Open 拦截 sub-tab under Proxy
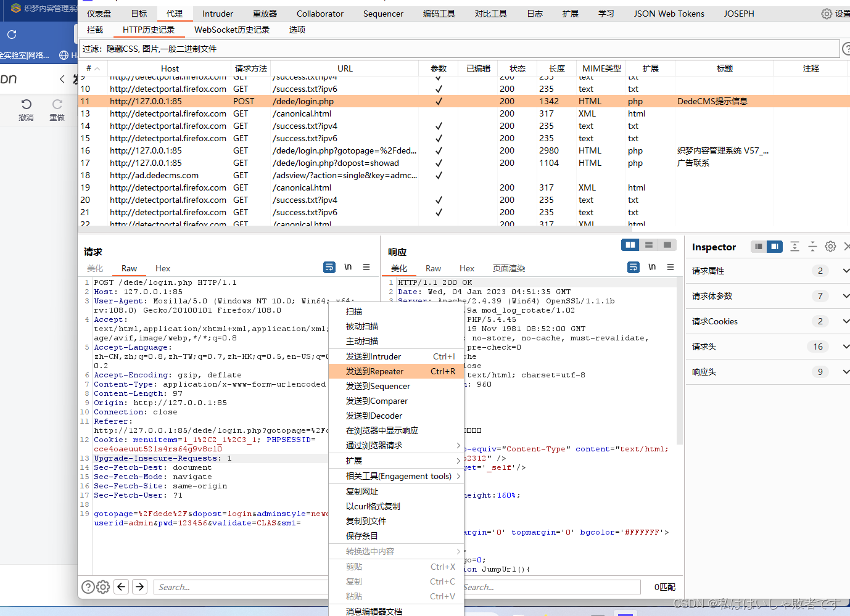Viewport: 850px width, 616px height. (95, 30)
